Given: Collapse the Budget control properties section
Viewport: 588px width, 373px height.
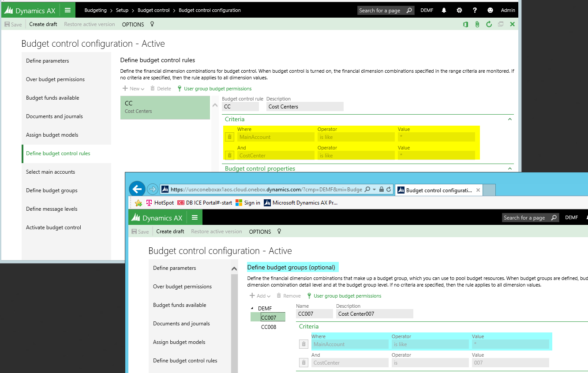Looking at the screenshot, I should coord(510,168).
